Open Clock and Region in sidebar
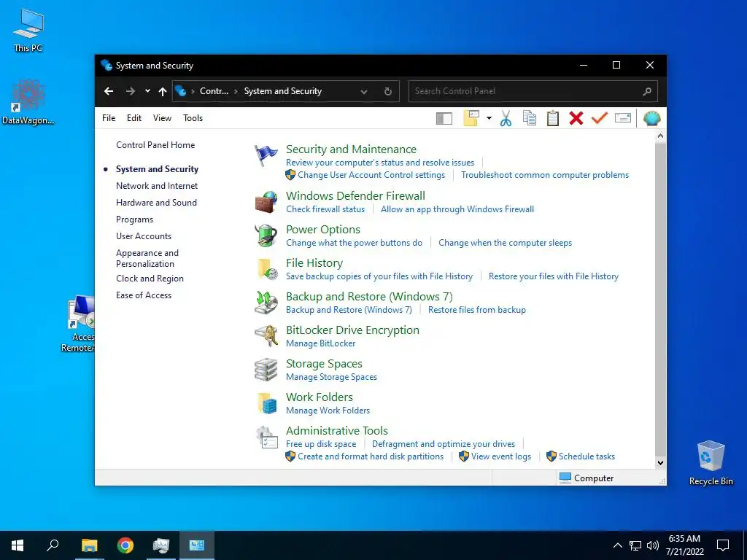The image size is (747, 560). click(150, 279)
